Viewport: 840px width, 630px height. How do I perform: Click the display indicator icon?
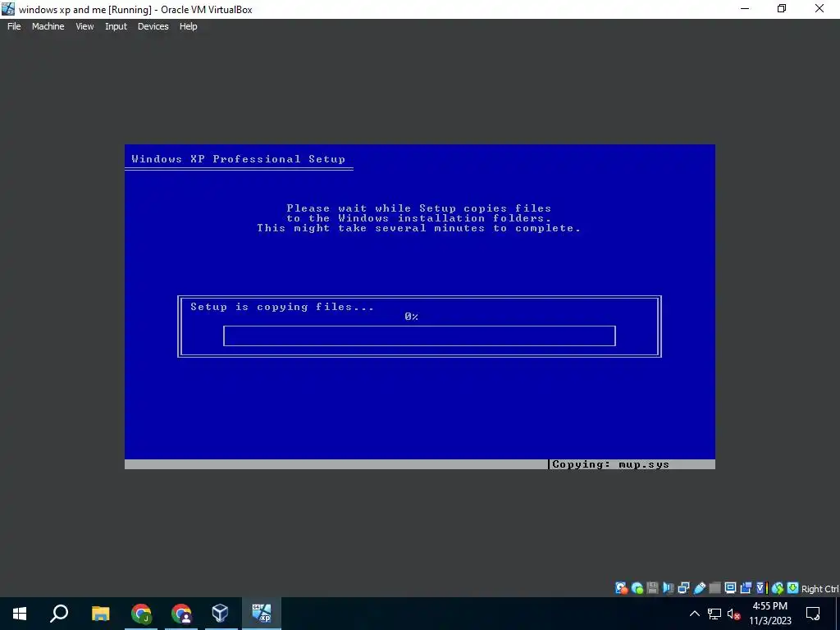pyautogui.click(x=731, y=588)
